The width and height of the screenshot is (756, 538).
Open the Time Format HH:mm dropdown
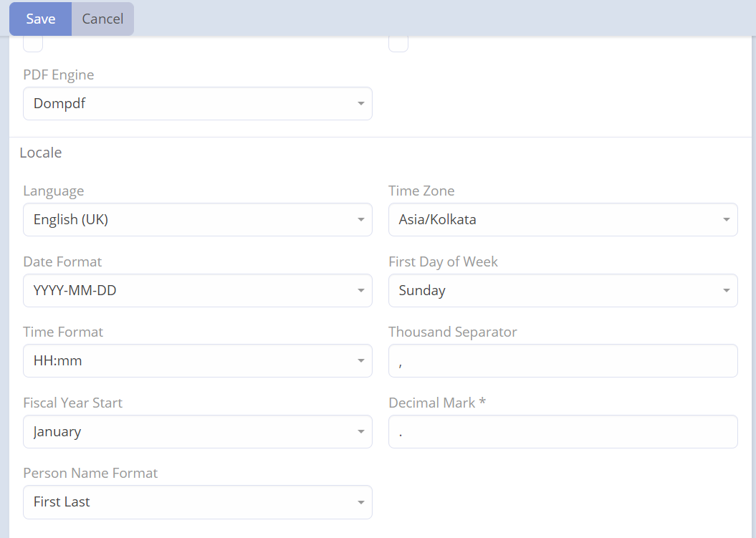[x=197, y=361]
